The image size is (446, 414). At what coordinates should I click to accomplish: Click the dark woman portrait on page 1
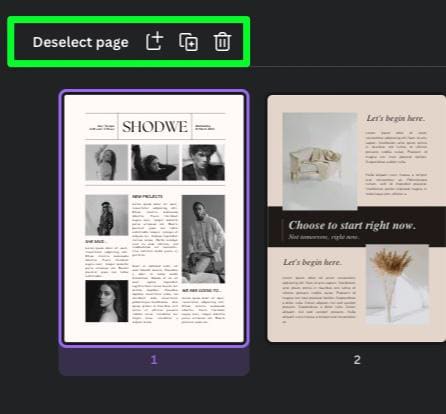[107, 301]
